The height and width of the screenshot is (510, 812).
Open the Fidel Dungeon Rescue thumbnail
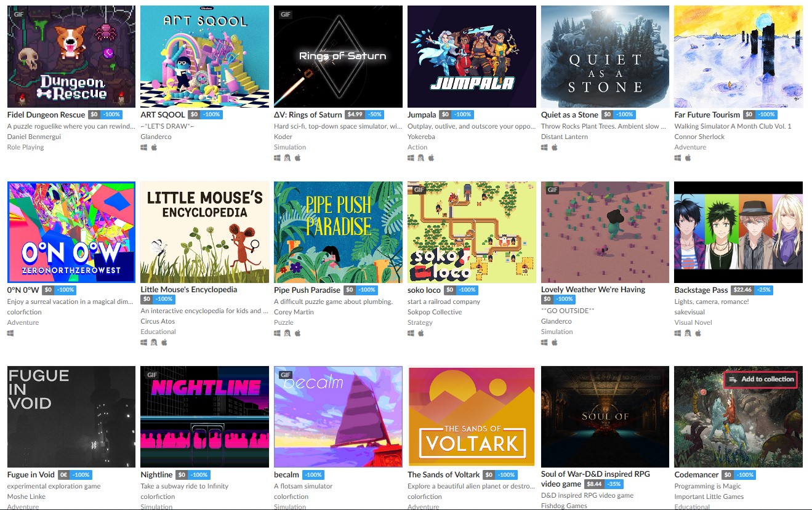pos(71,57)
